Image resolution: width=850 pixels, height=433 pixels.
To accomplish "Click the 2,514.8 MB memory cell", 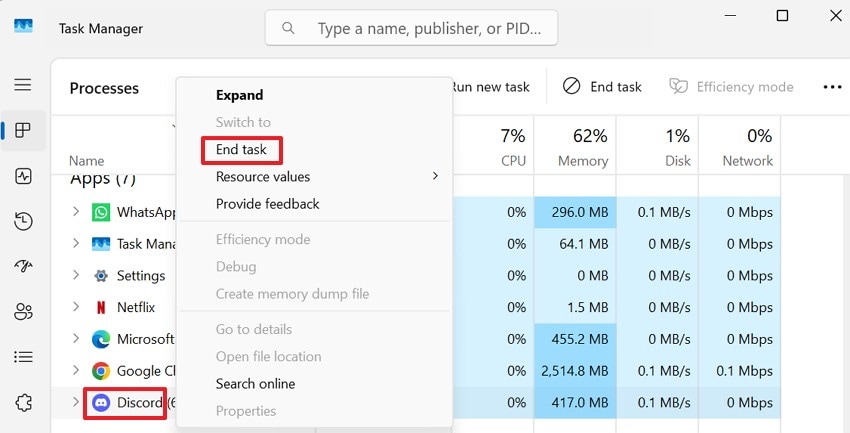I will (575, 371).
